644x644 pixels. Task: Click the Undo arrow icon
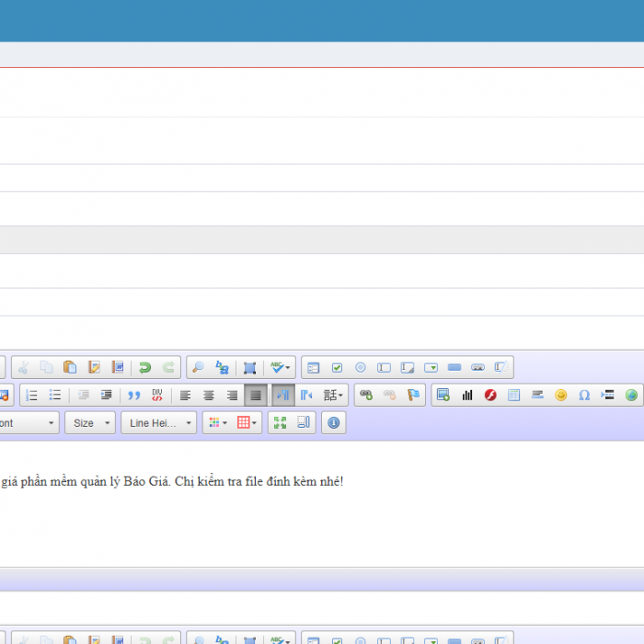[x=144, y=368]
